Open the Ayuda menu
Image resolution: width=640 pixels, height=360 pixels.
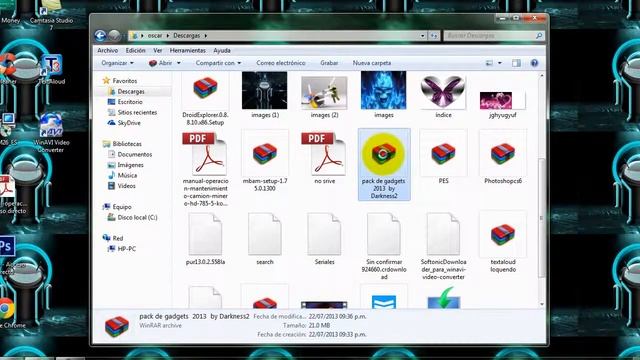coord(222,51)
